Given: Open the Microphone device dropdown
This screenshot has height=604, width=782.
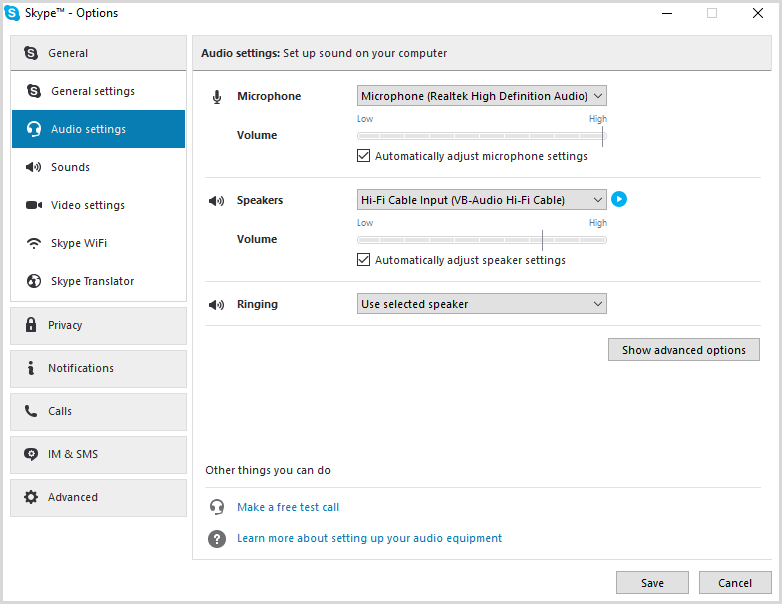Looking at the screenshot, I should tap(482, 96).
